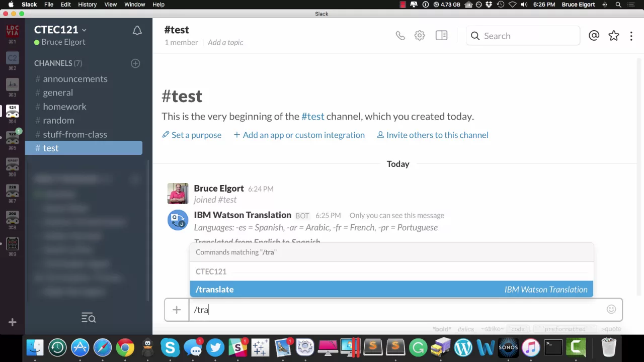Open channel settings gear icon
This screenshot has width=644, height=362.
tap(420, 36)
